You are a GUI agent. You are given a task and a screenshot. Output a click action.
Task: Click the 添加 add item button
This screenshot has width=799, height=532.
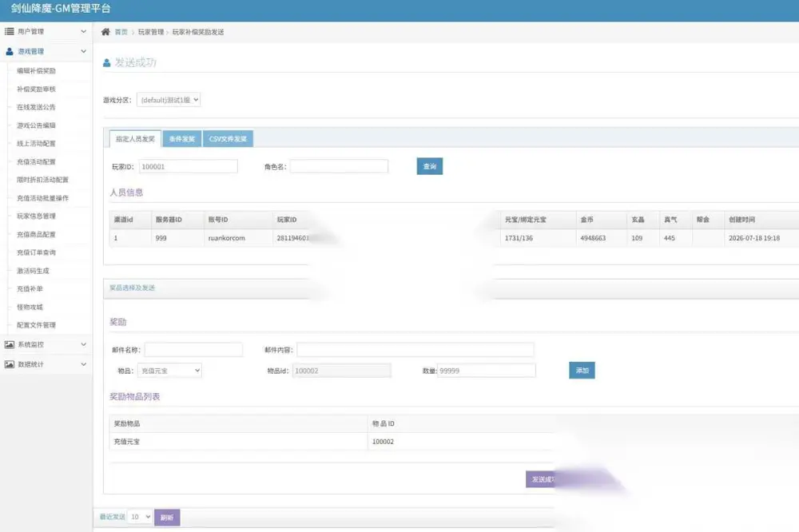click(x=582, y=371)
